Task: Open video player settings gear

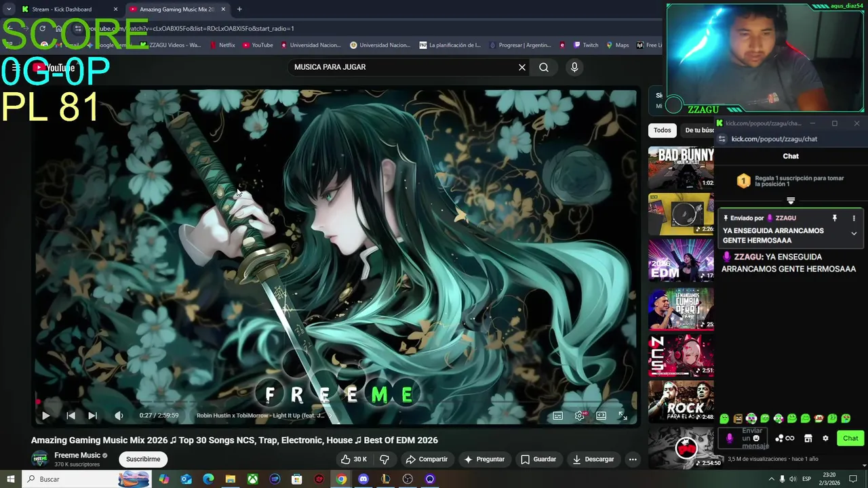Action: [579, 415]
